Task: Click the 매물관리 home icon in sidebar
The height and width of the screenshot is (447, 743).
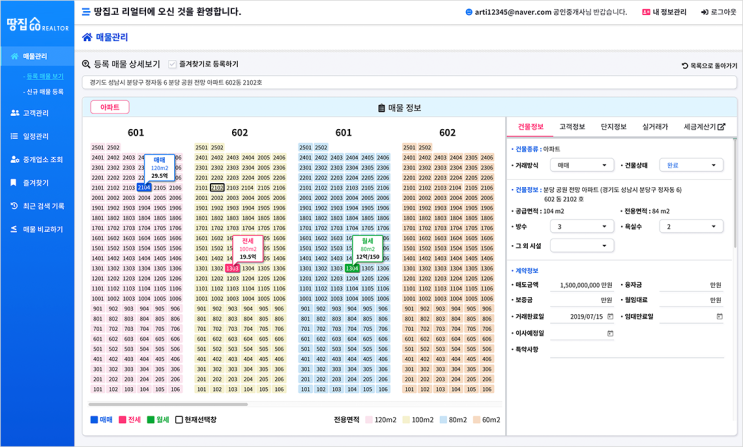Action: coord(15,56)
